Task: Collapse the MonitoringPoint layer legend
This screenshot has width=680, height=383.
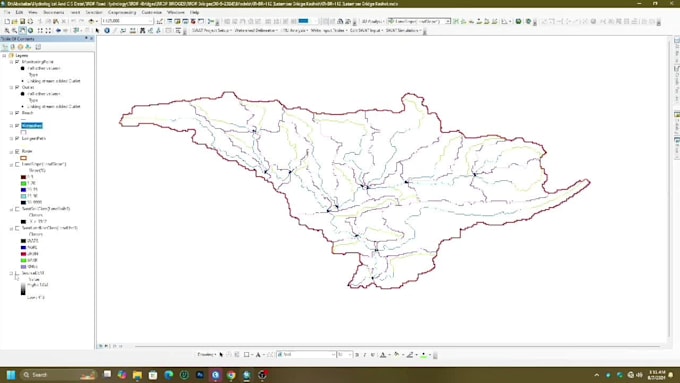Action: [x=12, y=62]
